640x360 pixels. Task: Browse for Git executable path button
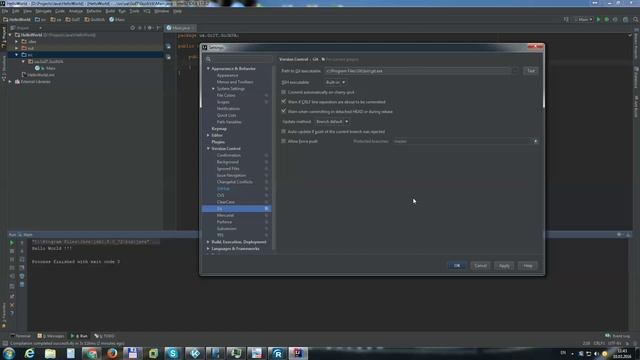[515, 71]
